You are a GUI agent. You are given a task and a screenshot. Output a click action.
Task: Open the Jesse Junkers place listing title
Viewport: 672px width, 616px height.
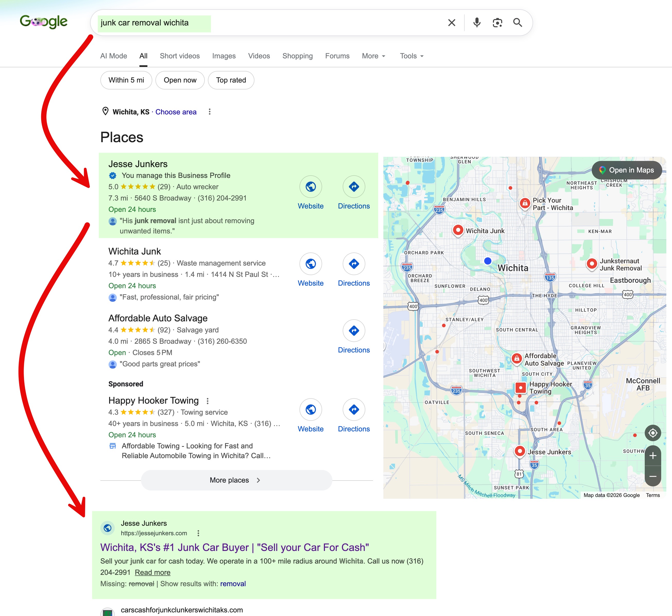[138, 164]
